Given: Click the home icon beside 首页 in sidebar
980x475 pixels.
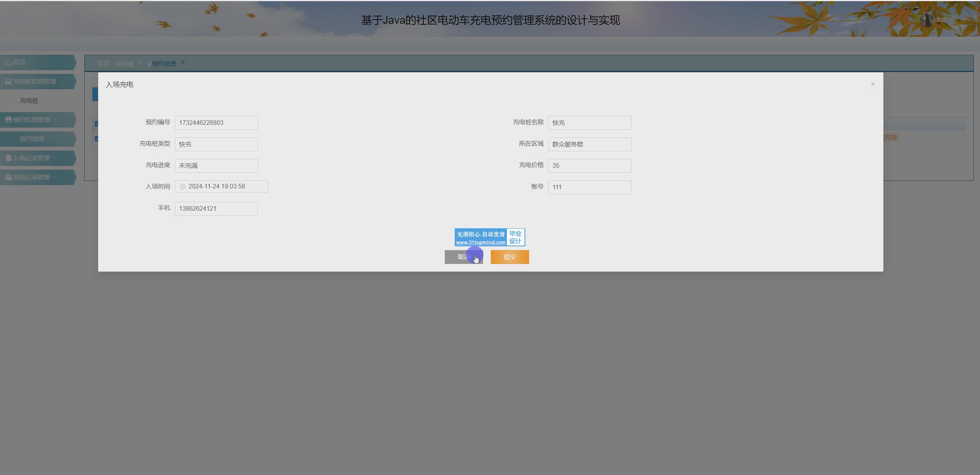Looking at the screenshot, I should pos(8,62).
